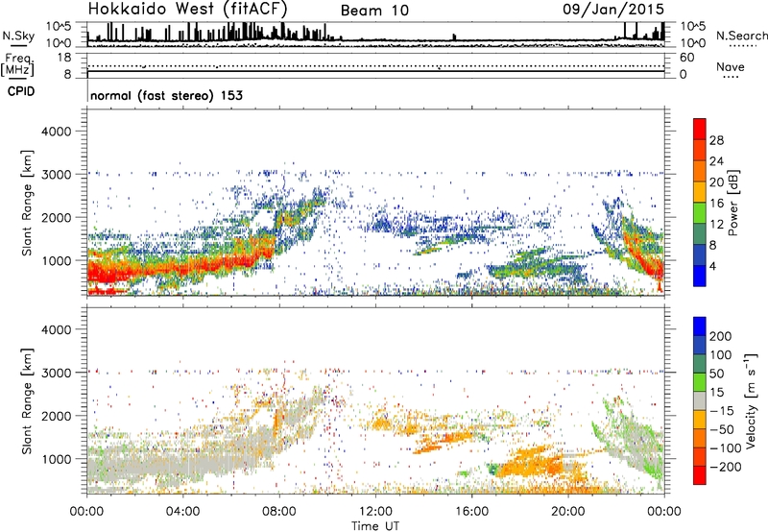Select the 200 label on Velocity colorbar
Screen dimensions: 768x532
pos(721,336)
